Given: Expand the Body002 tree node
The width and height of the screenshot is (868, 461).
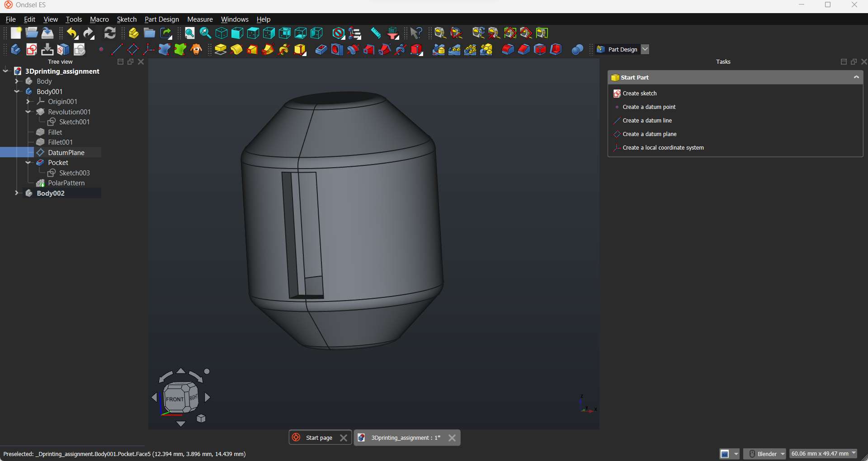Looking at the screenshot, I should [17, 193].
